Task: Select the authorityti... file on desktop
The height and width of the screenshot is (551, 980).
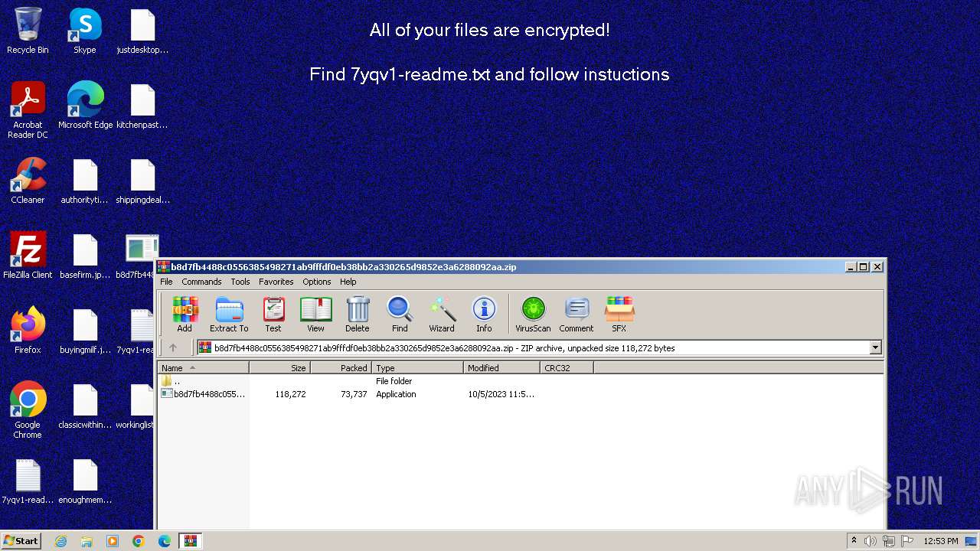Action: [85, 181]
